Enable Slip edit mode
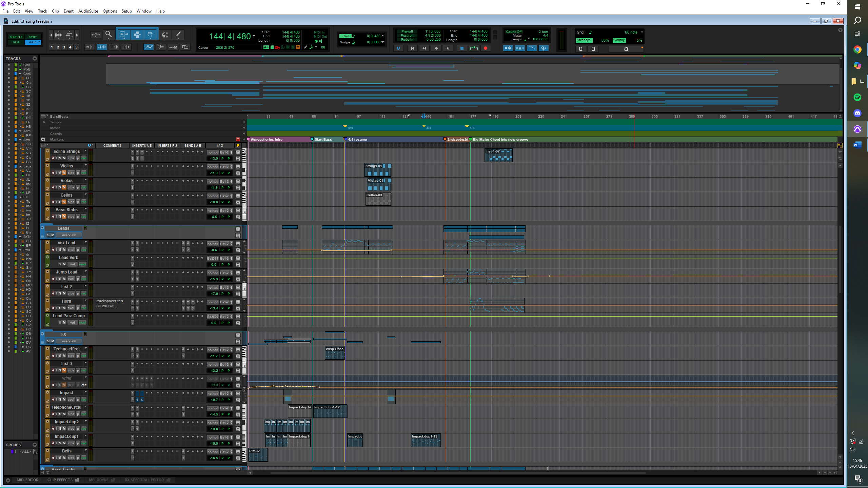The width and height of the screenshot is (868, 488). point(16,42)
